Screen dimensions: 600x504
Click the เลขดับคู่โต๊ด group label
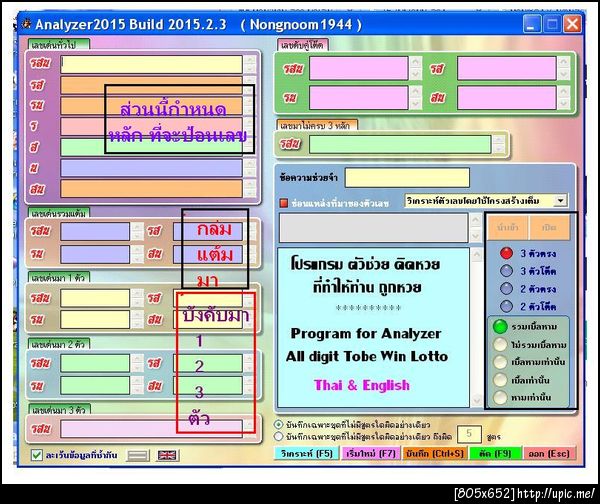click(302, 45)
